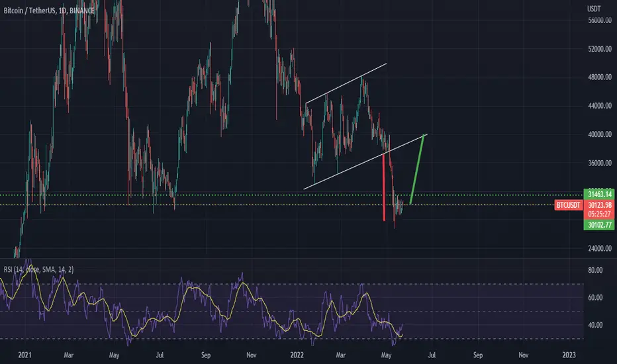
Task: Click the 05:25:27 countdown timer
Action: point(599,214)
